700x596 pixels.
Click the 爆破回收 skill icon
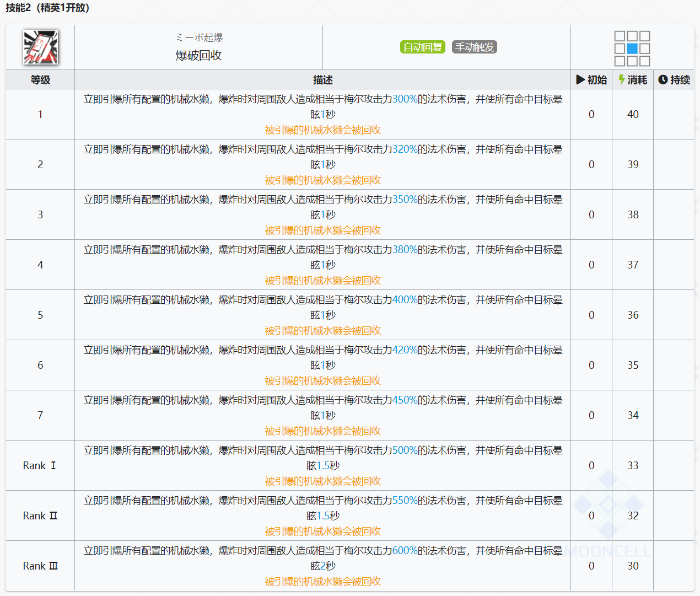pos(40,47)
